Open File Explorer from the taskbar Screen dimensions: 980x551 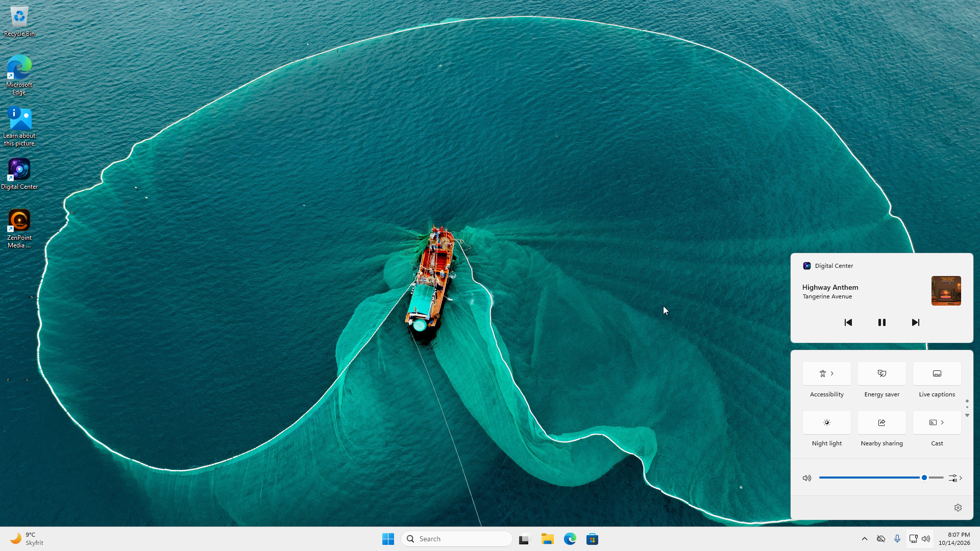tap(548, 539)
